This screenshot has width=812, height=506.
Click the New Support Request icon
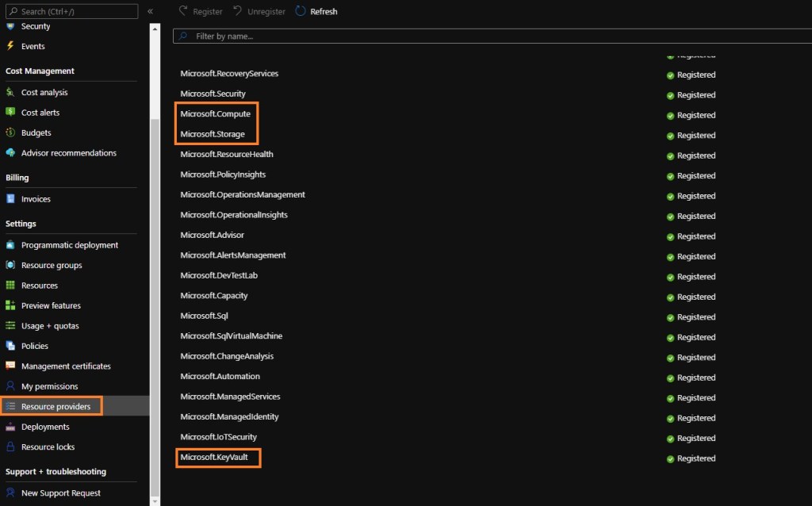10,493
